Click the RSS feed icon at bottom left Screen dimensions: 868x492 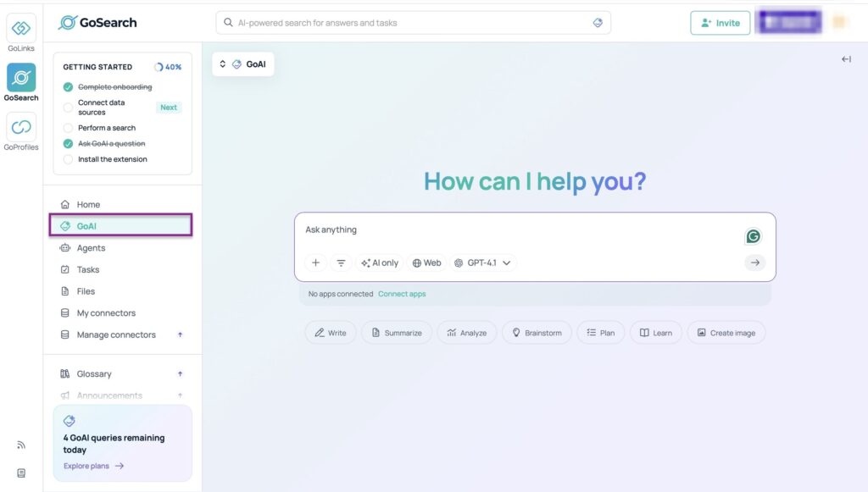(x=21, y=444)
